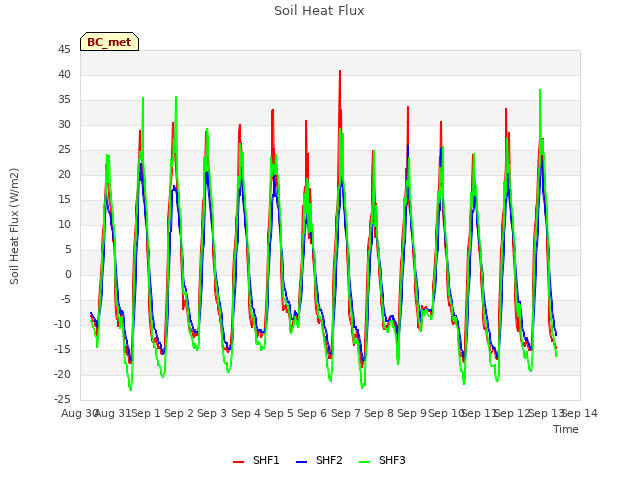Viewport: 640px width, 480px height.
Task: Toggle SHF2 series in the legend
Action: (319, 460)
